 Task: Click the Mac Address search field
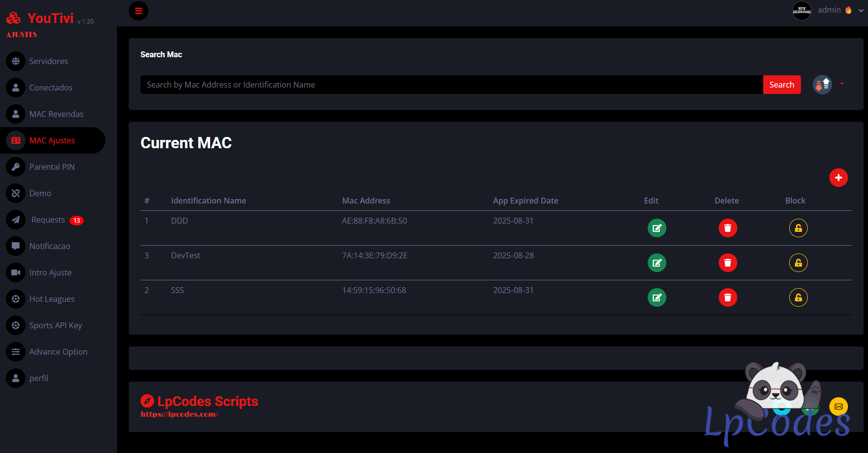[x=451, y=85]
